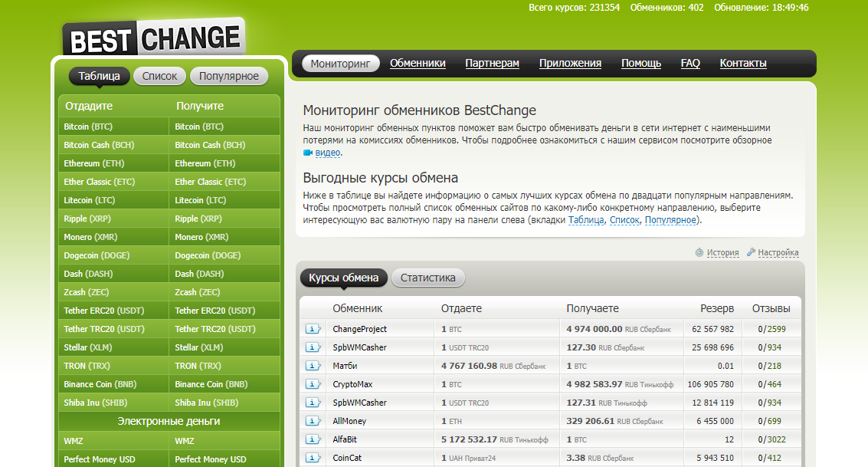The image size is (868, 467).
Task: Click the Список link in the description text
Action: 624,220
